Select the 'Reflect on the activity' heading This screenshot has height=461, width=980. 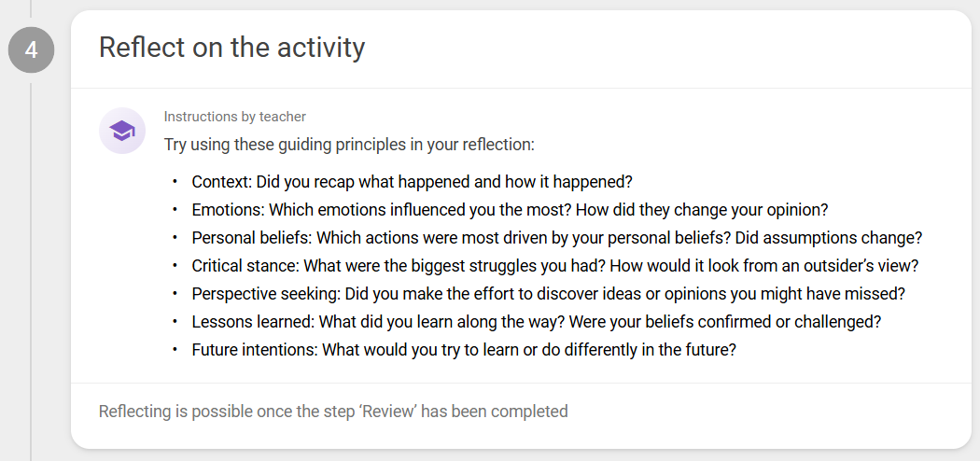231,48
